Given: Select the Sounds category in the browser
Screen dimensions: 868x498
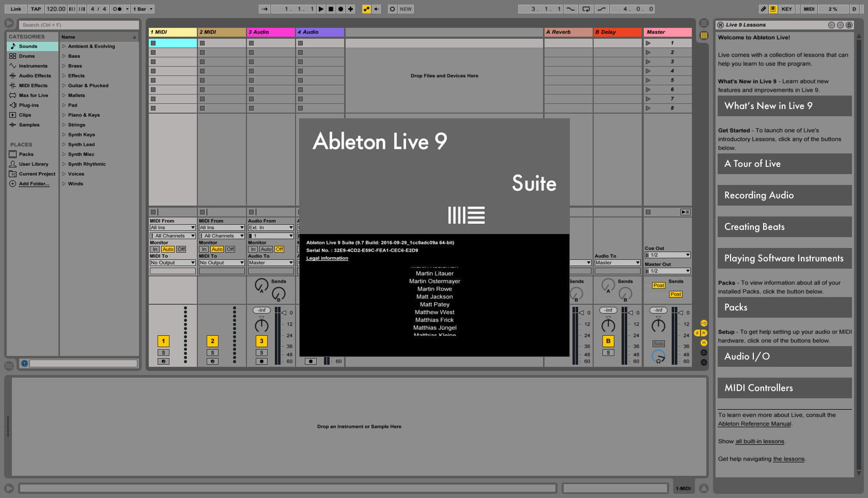Looking at the screenshot, I should (33, 46).
